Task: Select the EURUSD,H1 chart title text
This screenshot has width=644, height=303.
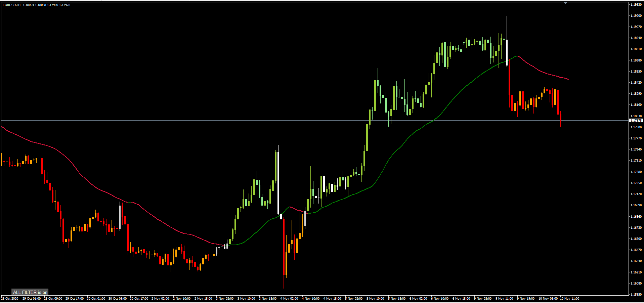Action: 11,5
